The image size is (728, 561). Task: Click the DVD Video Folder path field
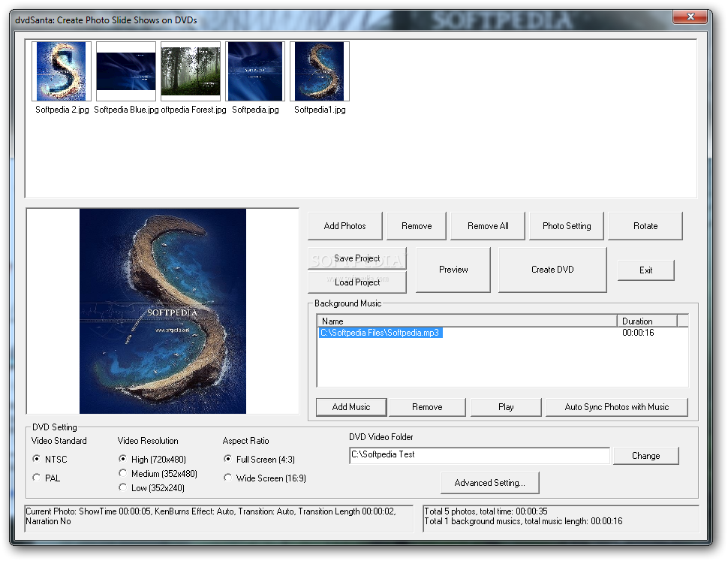pos(479,456)
